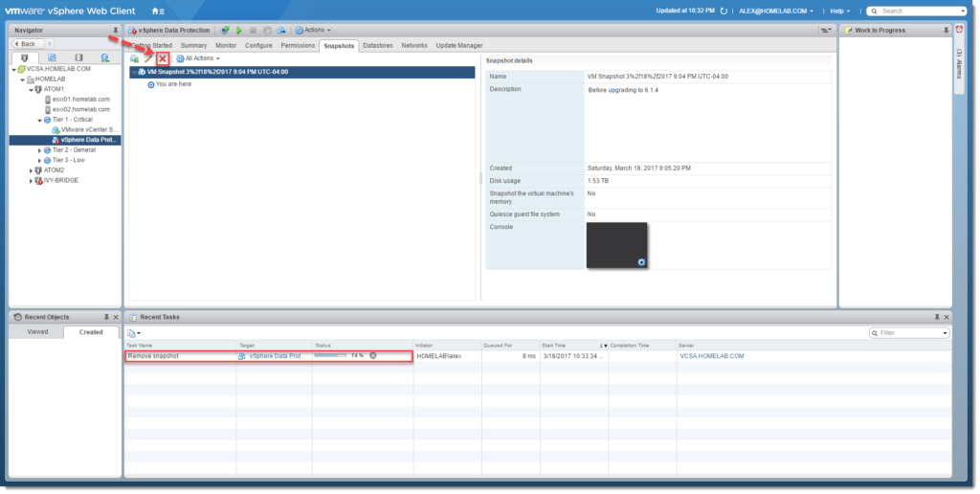
Task: Click the grayed-out power off icon
Action: (253, 30)
